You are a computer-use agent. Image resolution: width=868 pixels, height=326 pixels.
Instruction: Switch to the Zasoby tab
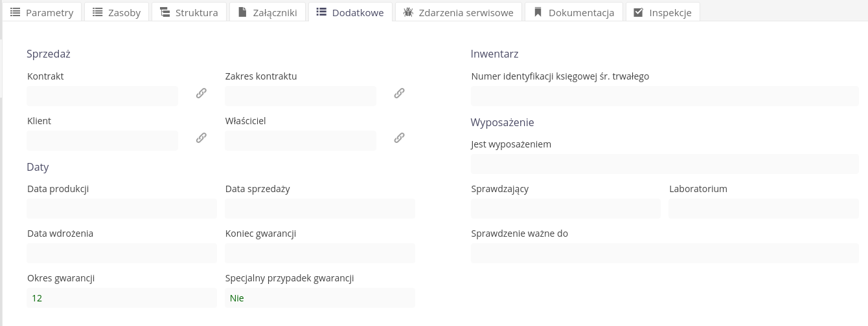pos(117,12)
